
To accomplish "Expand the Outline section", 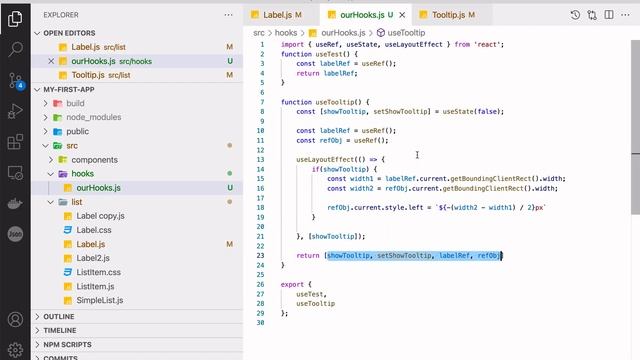I will point(137,317).
